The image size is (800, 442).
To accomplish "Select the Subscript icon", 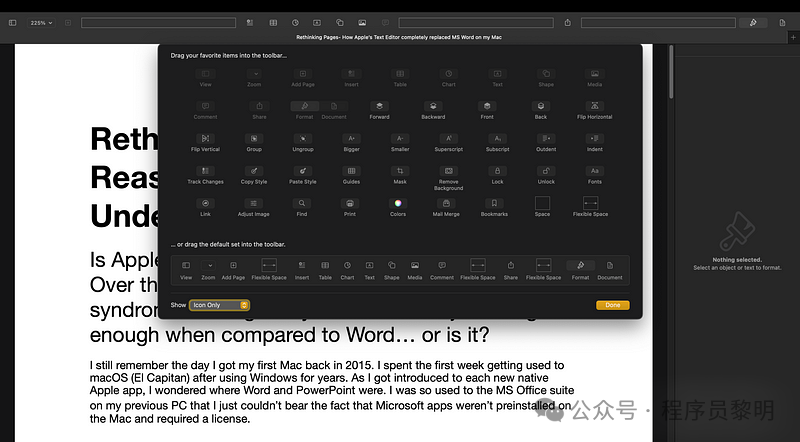I will tap(497, 138).
